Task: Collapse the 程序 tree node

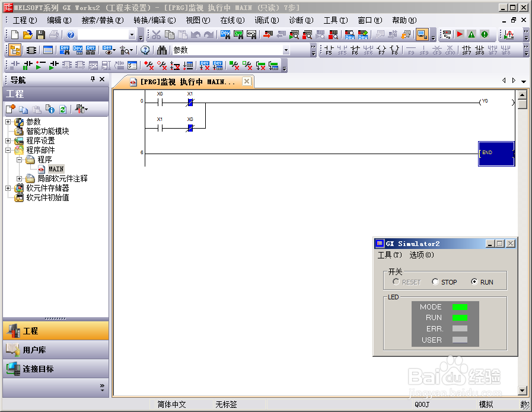Action: click(x=20, y=159)
